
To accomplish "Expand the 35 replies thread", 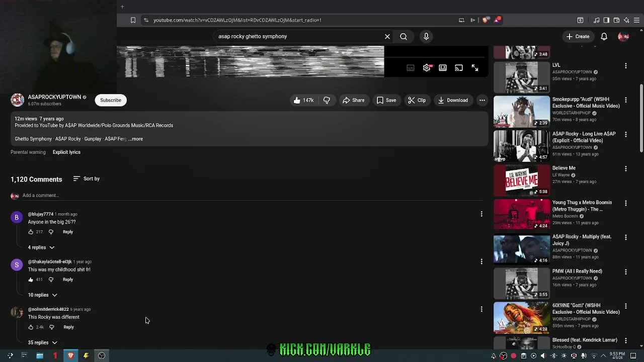I will coord(43,343).
